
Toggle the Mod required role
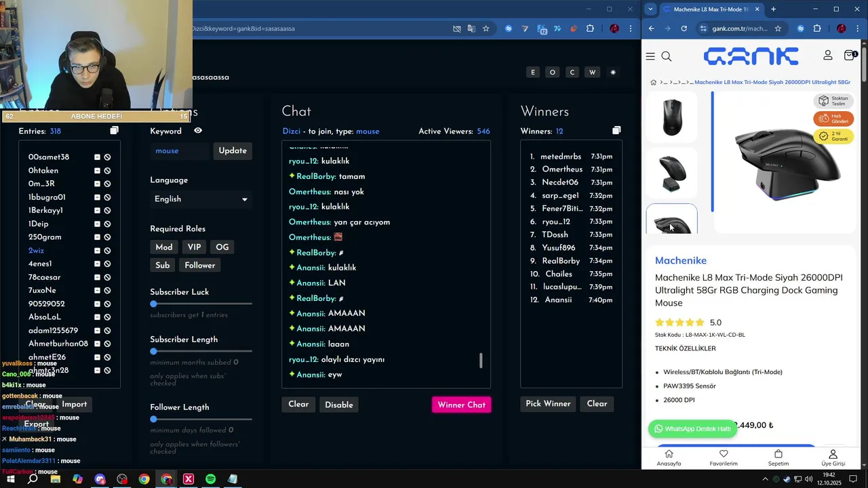click(164, 247)
